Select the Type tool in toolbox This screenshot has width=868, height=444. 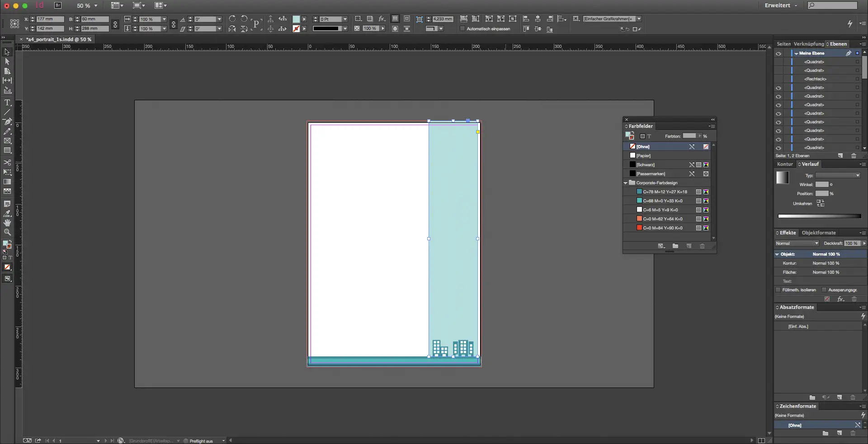click(x=7, y=103)
